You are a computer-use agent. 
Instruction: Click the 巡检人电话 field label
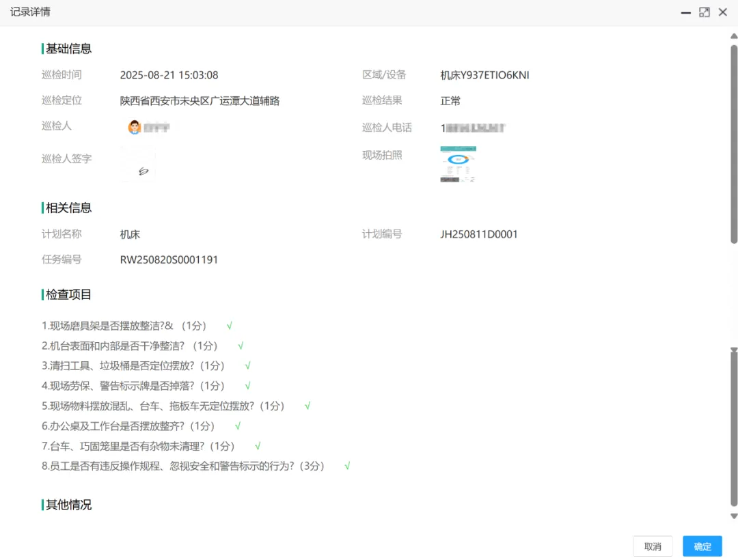coord(387,128)
